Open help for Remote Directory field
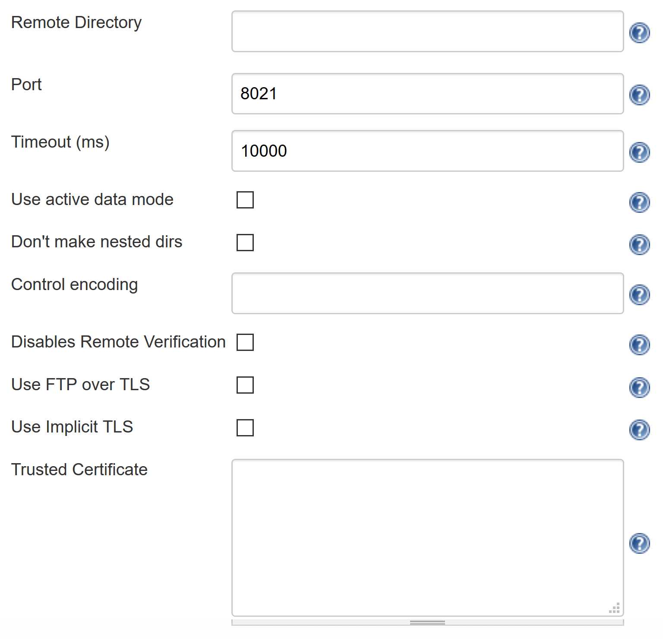The width and height of the screenshot is (663, 644). click(639, 33)
